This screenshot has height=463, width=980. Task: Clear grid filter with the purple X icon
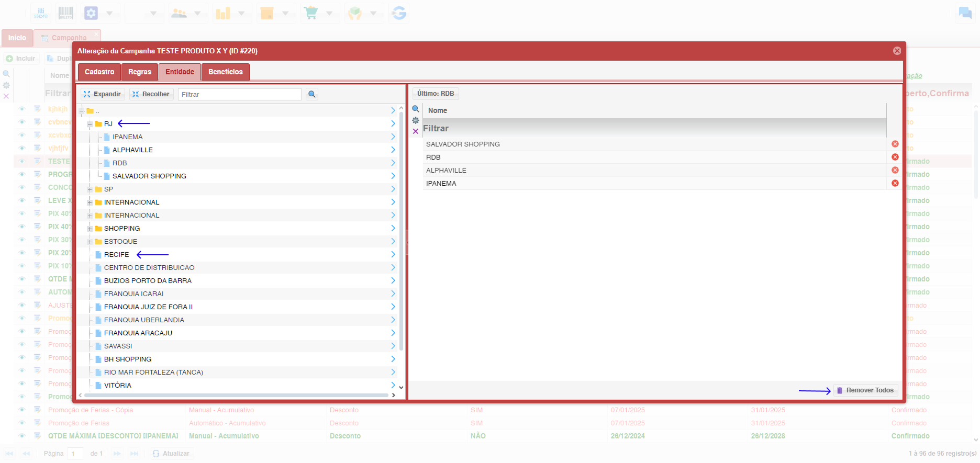416,131
